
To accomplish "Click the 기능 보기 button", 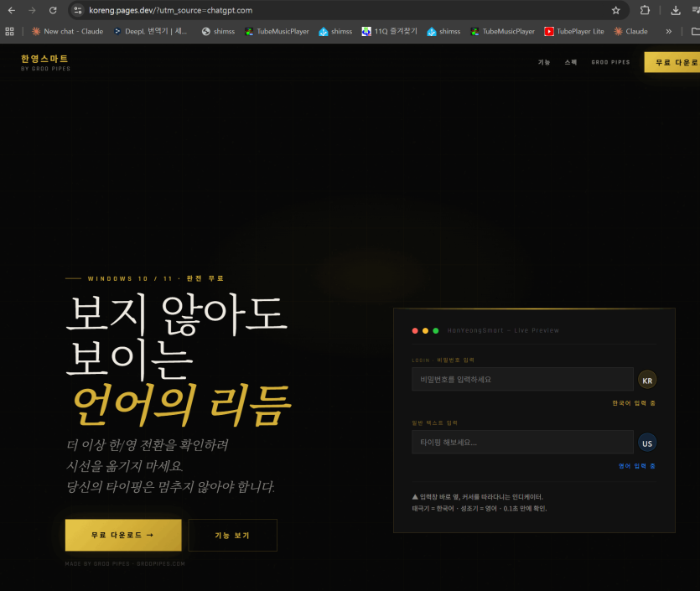I will (232, 535).
